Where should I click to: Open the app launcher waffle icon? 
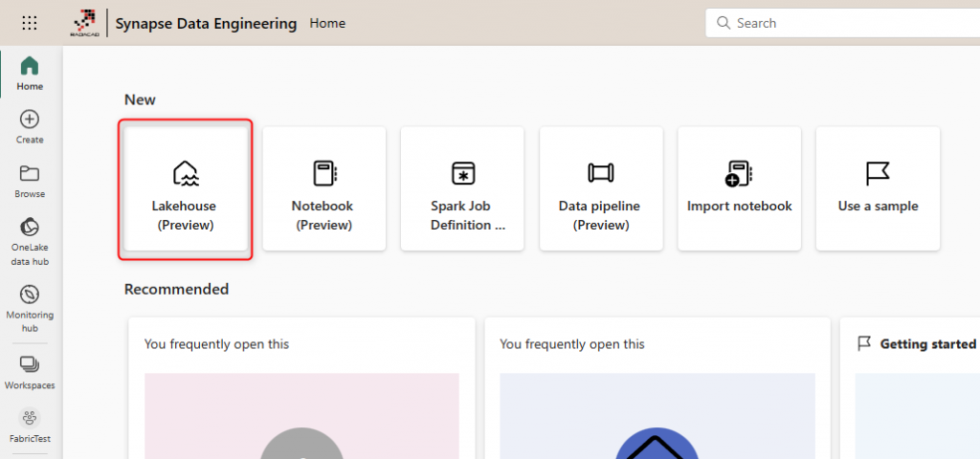tap(30, 23)
